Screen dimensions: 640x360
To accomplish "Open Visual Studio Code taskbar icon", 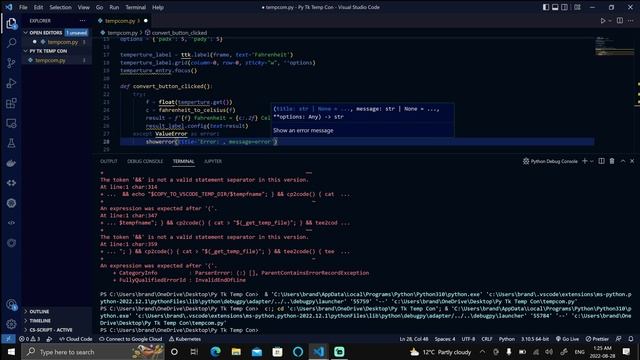I will pyautogui.click(x=318, y=351).
